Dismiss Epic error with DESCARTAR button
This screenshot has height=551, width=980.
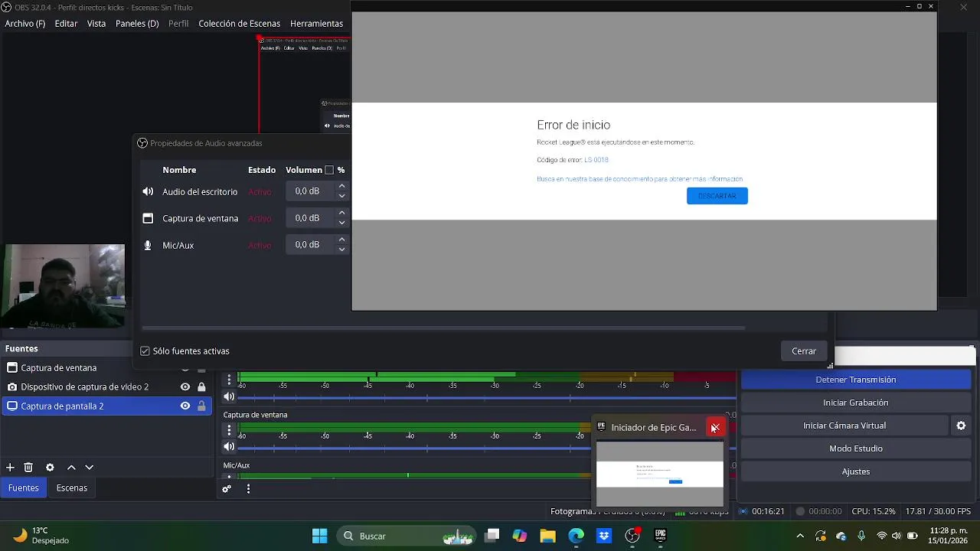[x=717, y=196]
